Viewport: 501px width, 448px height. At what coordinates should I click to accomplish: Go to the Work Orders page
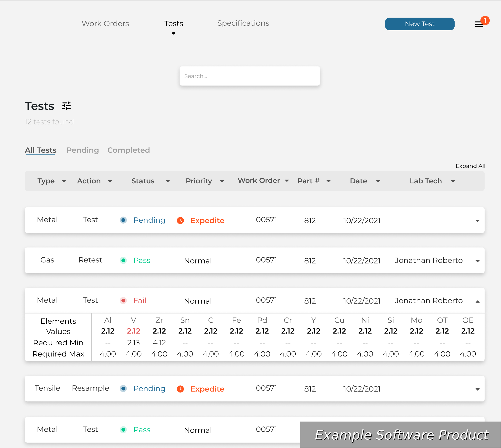pos(105,24)
